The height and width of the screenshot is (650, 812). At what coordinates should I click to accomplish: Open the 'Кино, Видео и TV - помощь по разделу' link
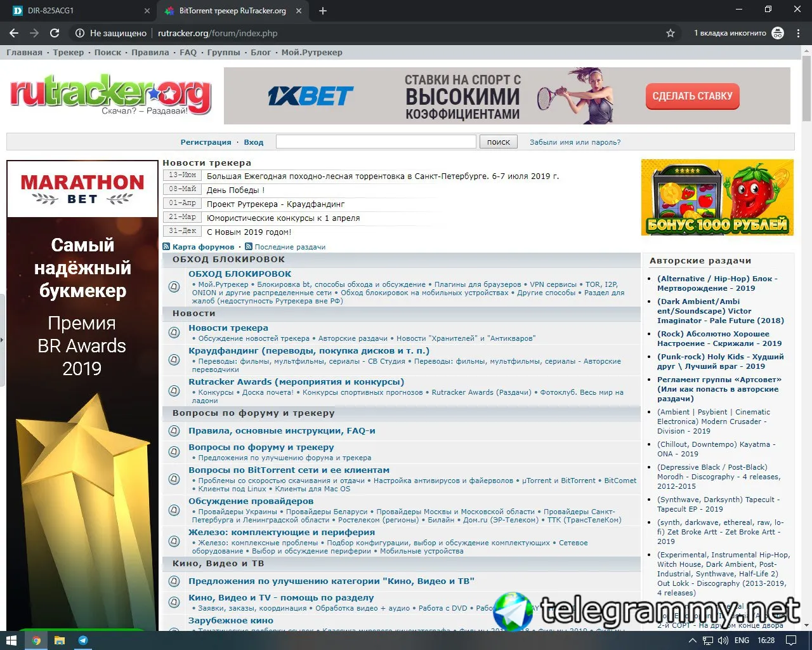pyautogui.click(x=281, y=598)
